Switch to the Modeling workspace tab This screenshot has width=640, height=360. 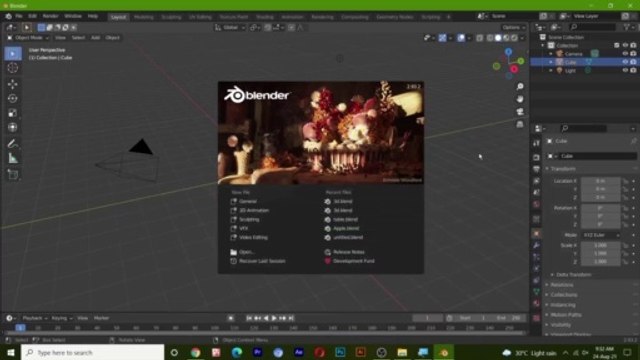click(x=144, y=17)
